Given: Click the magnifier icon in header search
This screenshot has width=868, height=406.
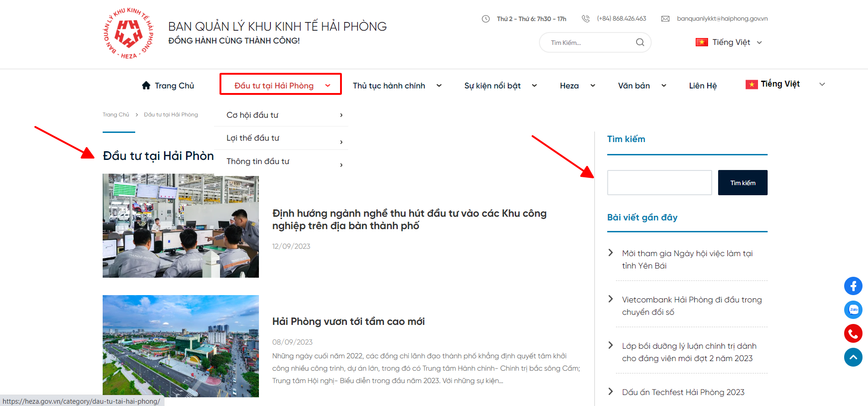Looking at the screenshot, I should coord(640,43).
